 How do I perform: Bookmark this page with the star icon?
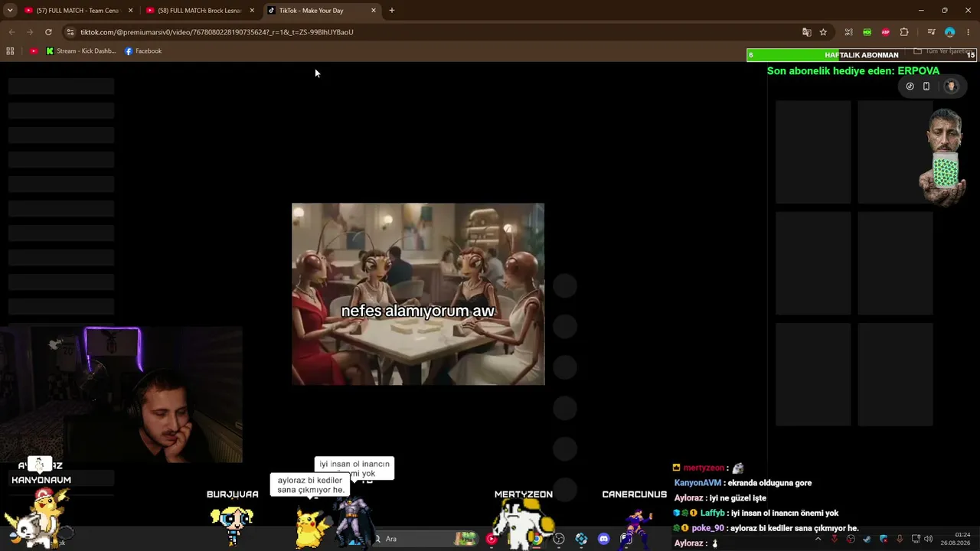tap(823, 32)
